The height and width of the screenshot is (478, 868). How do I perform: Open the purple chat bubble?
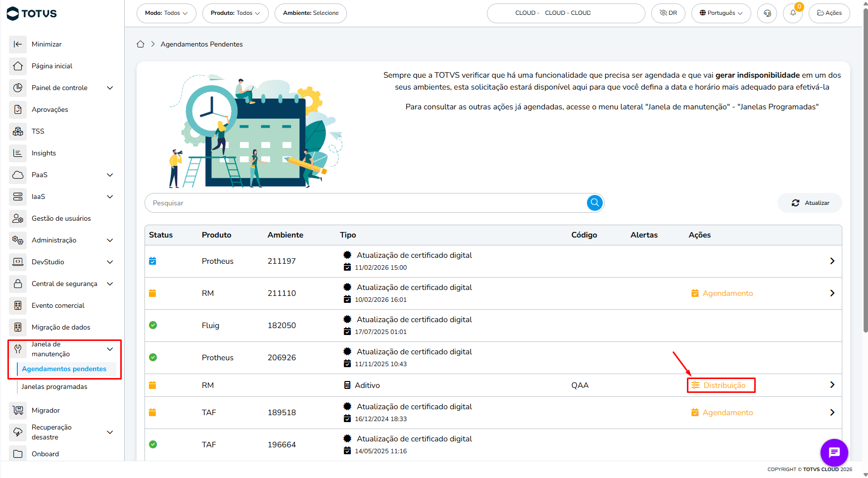coord(834,452)
